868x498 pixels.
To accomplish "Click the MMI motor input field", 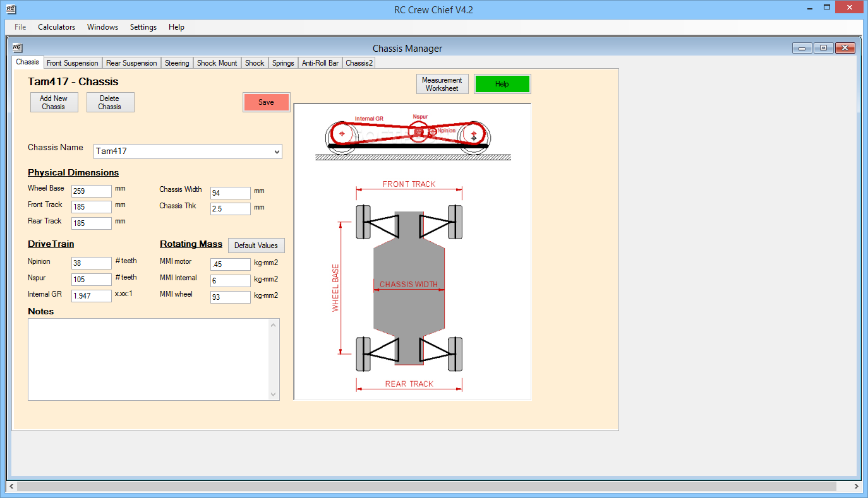I will click(231, 264).
